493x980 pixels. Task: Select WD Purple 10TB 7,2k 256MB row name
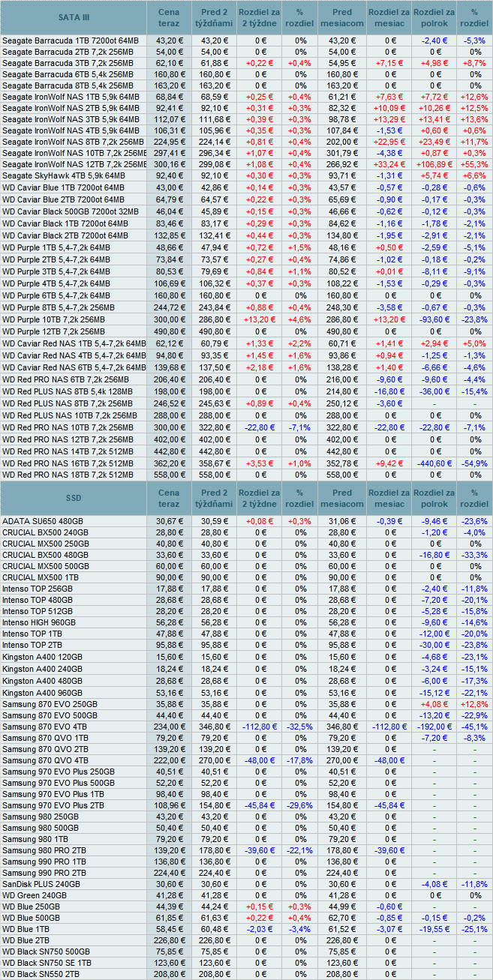click(54, 319)
